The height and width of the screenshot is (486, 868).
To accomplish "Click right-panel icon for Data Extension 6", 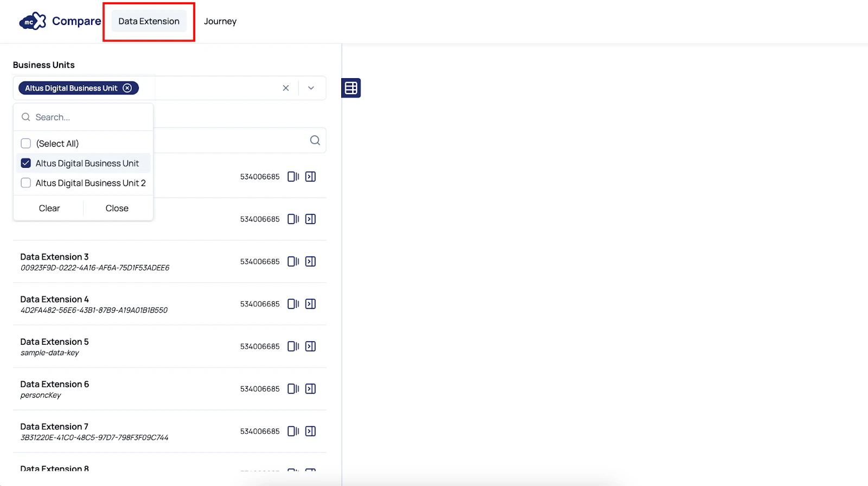I will click(310, 388).
